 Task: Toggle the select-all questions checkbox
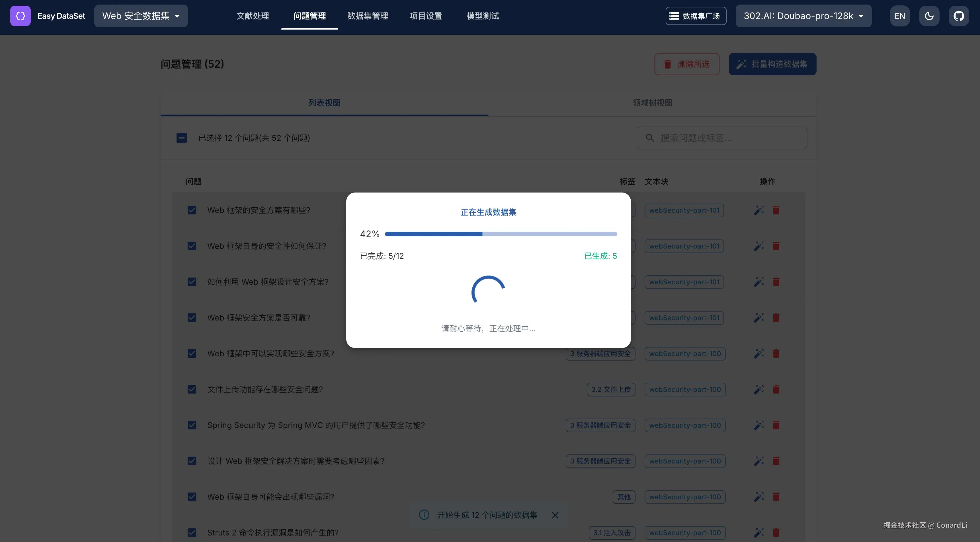[181, 138]
